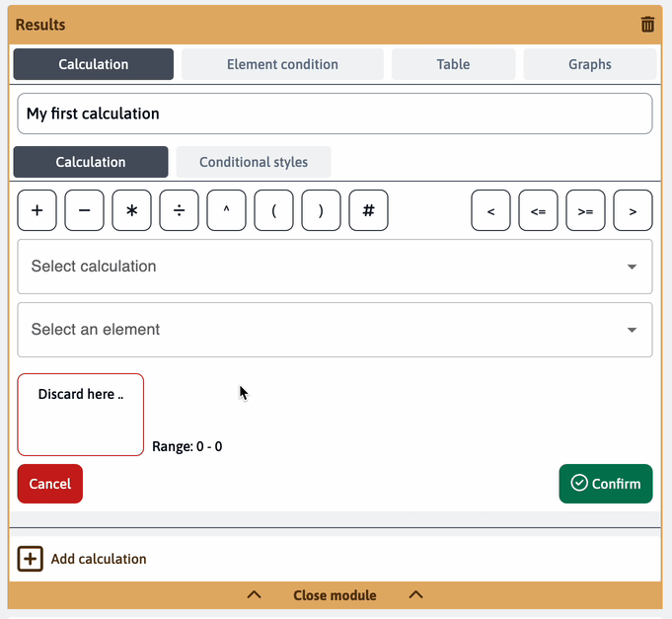Insert the greater-than-or-equal operator
The image size is (672, 619).
586,210
